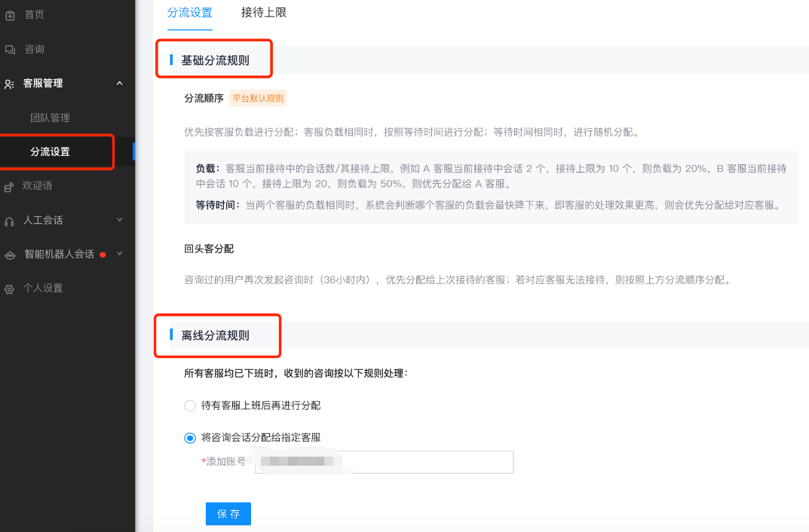Select the 分流设置 tab
This screenshot has width=809, height=532.
click(189, 13)
